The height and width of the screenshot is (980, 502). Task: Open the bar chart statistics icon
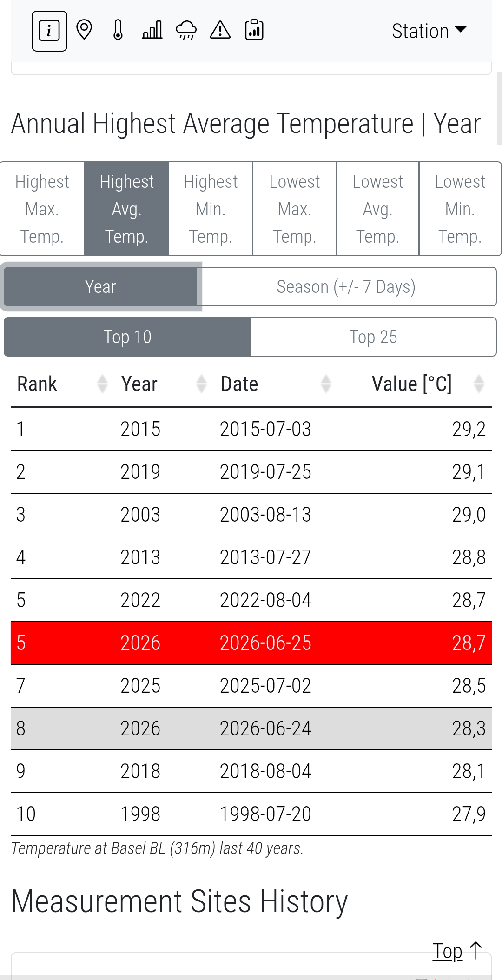pyautogui.click(x=152, y=30)
